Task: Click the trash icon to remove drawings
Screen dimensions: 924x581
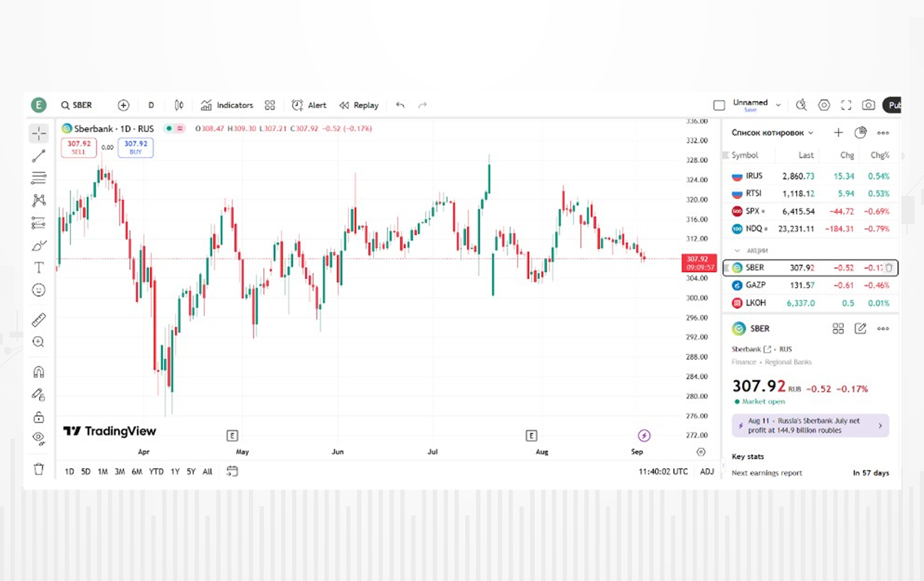Action: [38, 469]
